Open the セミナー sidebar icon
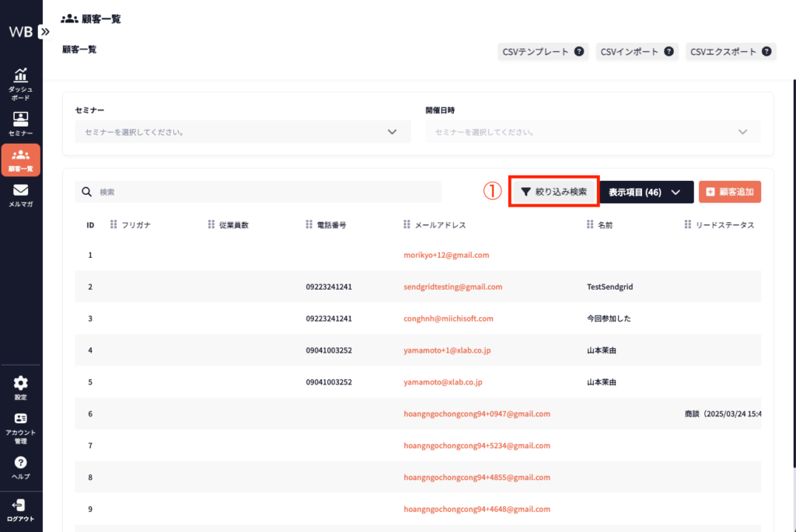 coord(21,120)
